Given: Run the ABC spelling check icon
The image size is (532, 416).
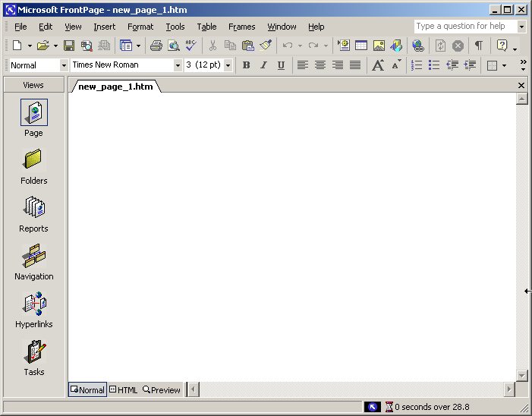Looking at the screenshot, I should pos(191,45).
